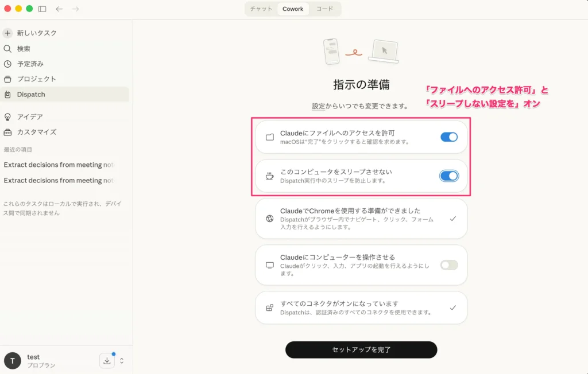Click the globe icon on the Chrome row
Image resolution: width=588 pixels, height=374 pixels.
[x=269, y=219]
